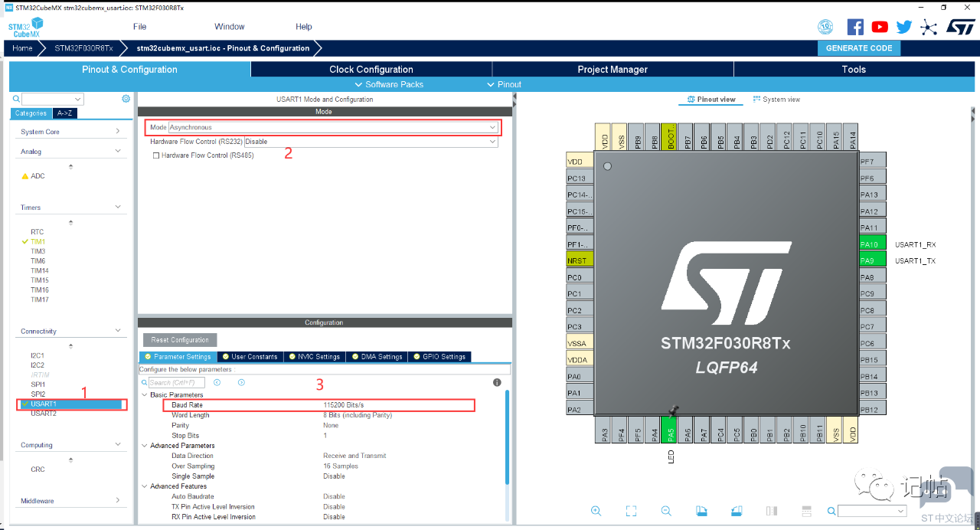Image resolution: width=980 pixels, height=530 pixels.
Task: Open the Software Packs dropdown
Action: click(389, 84)
